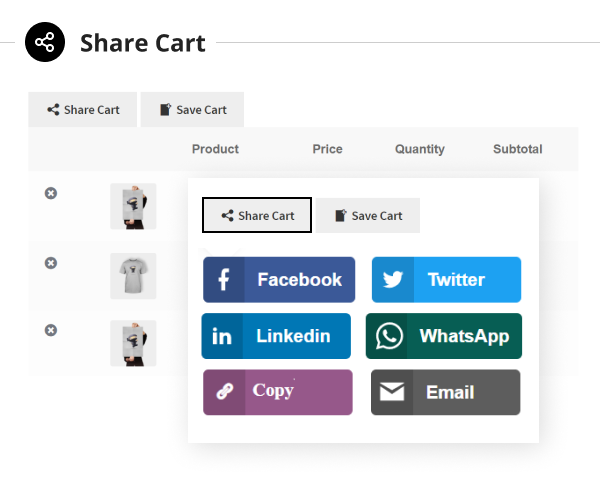
Task: Click the Product column header
Action: coord(215,149)
